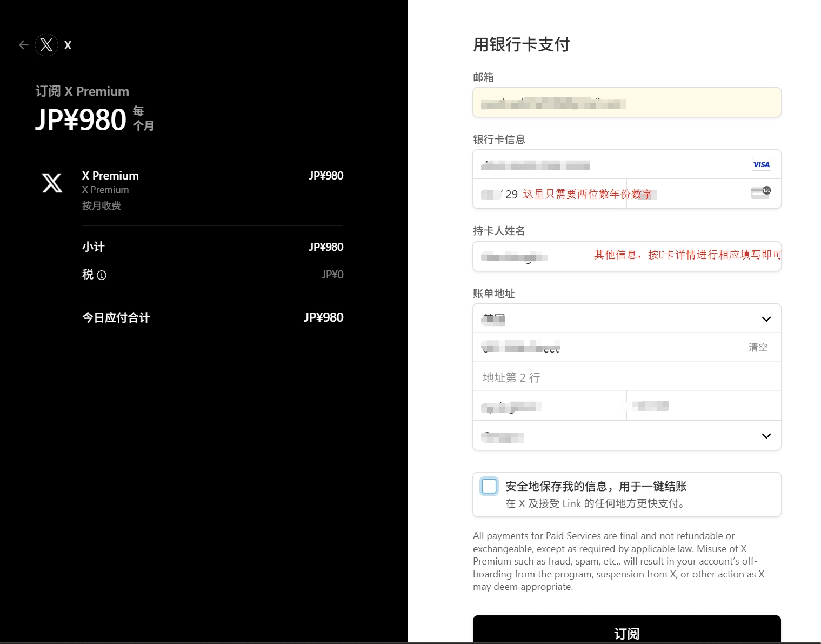Click the X Premium product logo
Screen dimensions: 821x644
[52, 183]
